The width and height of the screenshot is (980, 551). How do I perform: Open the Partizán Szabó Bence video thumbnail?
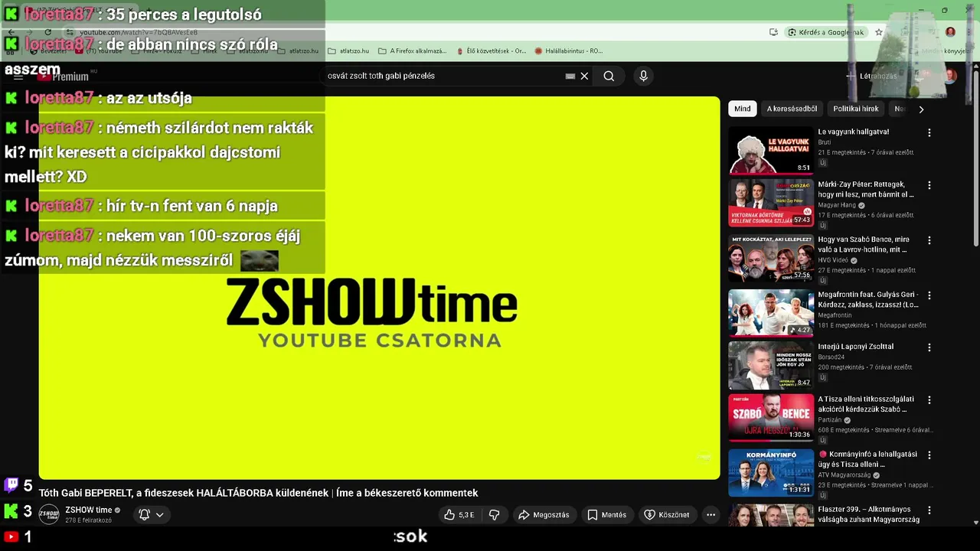pyautogui.click(x=771, y=418)
